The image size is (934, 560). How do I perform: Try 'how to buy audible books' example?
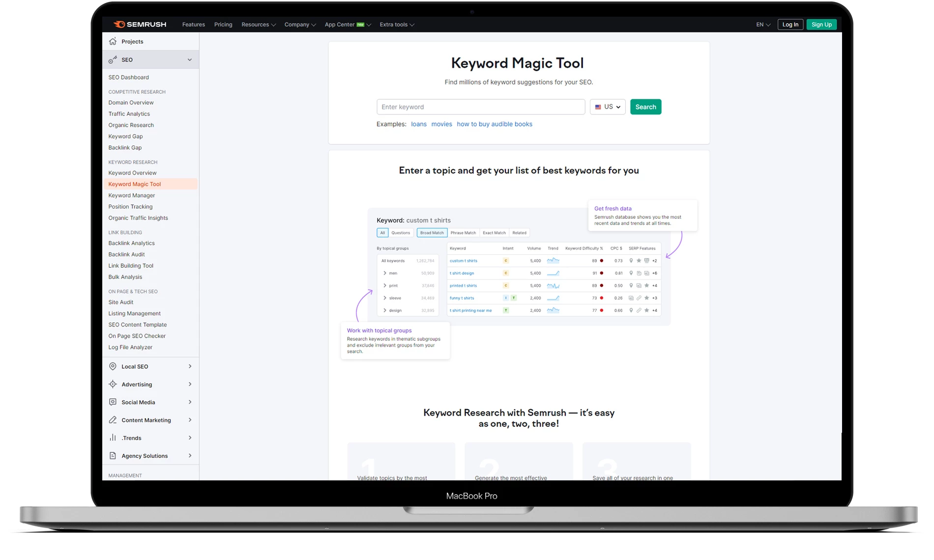pos(495,124)
